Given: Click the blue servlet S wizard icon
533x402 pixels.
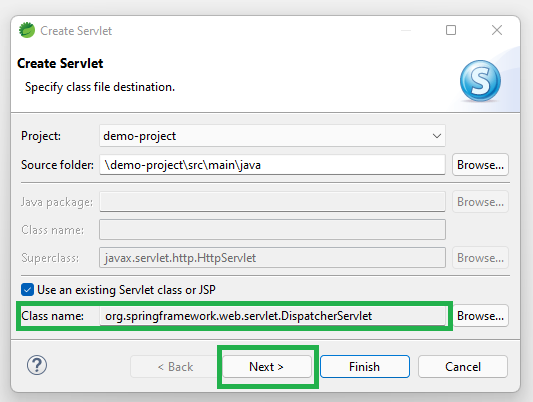Looking at the screenshot, I should click(480, 81).
